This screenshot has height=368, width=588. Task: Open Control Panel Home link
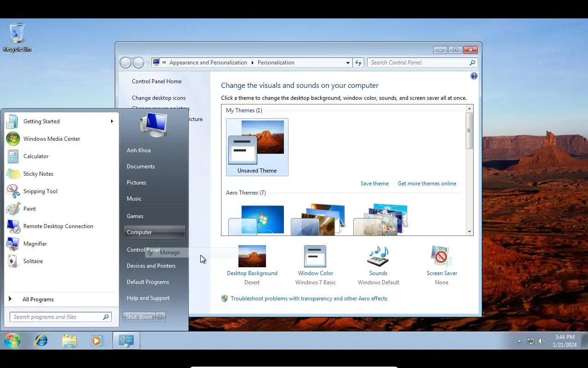pyautogui.click(x=157, y=81)
